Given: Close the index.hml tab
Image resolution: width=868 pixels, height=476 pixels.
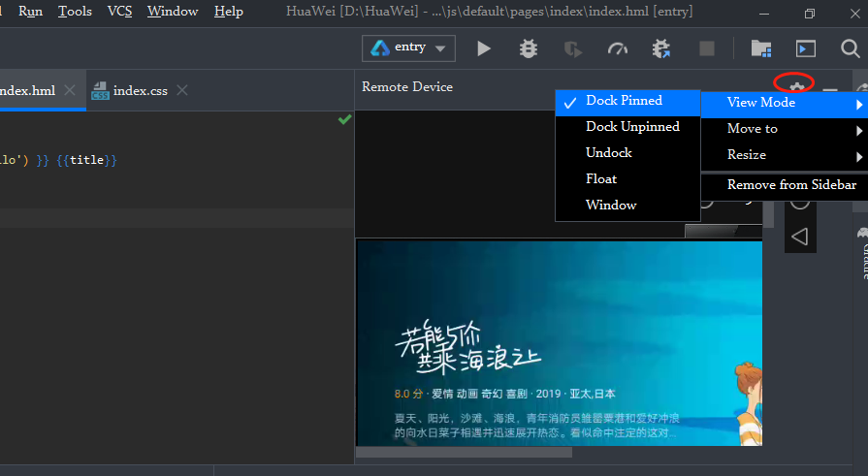Looking at the screenshot, I should click(x=70, y=90).
